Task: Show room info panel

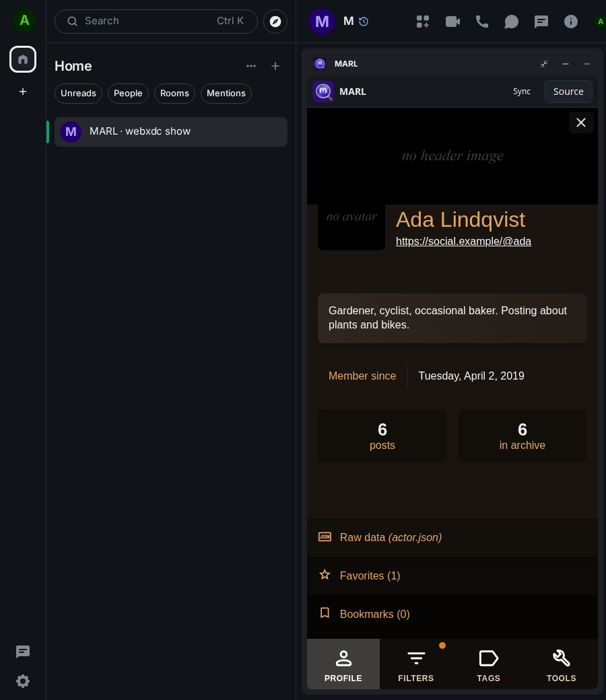Action: pyautogui.click(x=571, y=22)
